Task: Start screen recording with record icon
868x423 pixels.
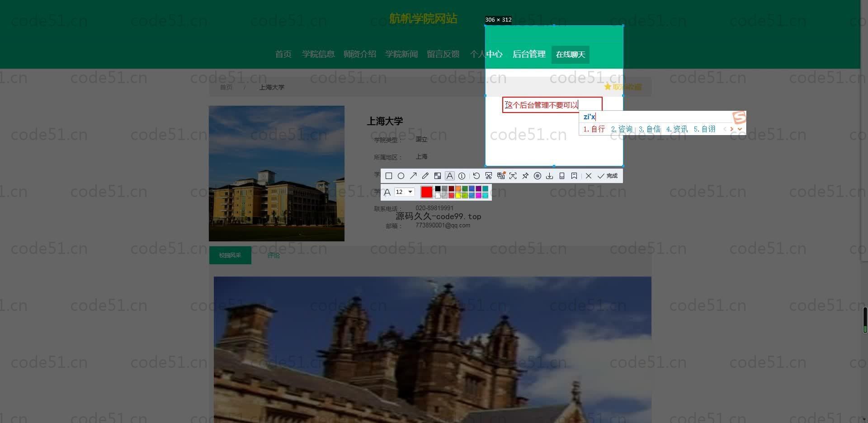Action: [x=538, y=176]
